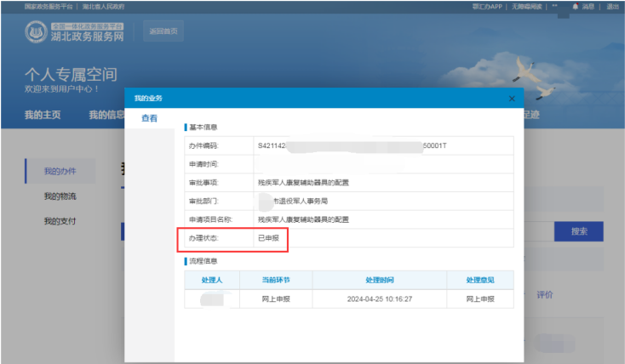The width and height of the screenshot is (625, 364).
Task: Click the 返回首页 button
Action: point(163,31)
